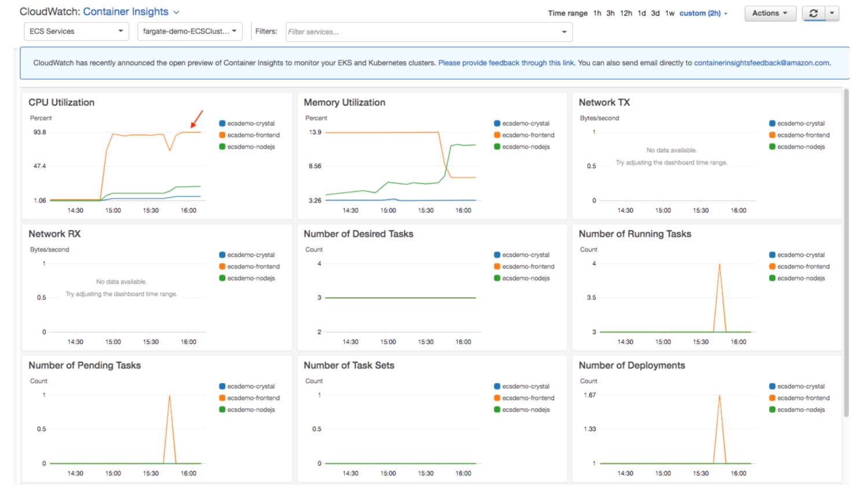The image size is (868, 502).
Task: Click ecsdemo-nodejs label in Desired Tasks legend
Action: pyautogui.click(x=526, y=278)
